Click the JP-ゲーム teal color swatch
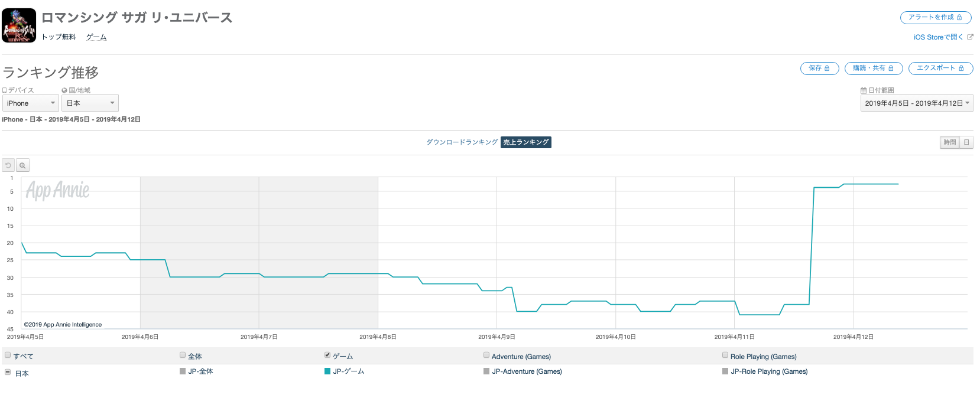Viewport: 980px width, 398px height. [327, 371]
